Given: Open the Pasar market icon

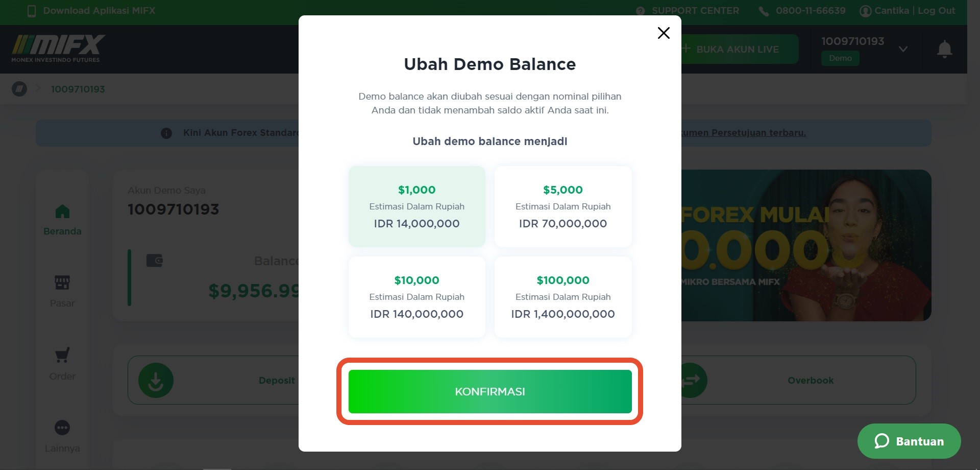Looking at the screenshot, I should coord(62,283).
